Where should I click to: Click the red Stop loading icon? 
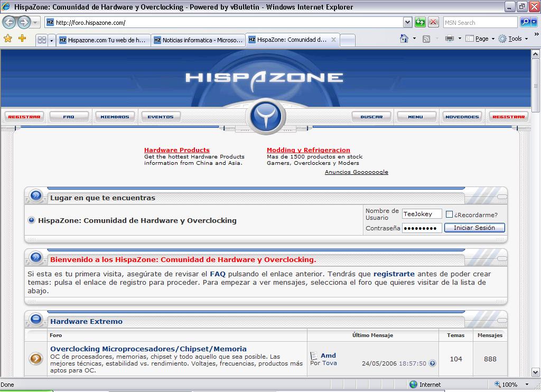(433, 23)
